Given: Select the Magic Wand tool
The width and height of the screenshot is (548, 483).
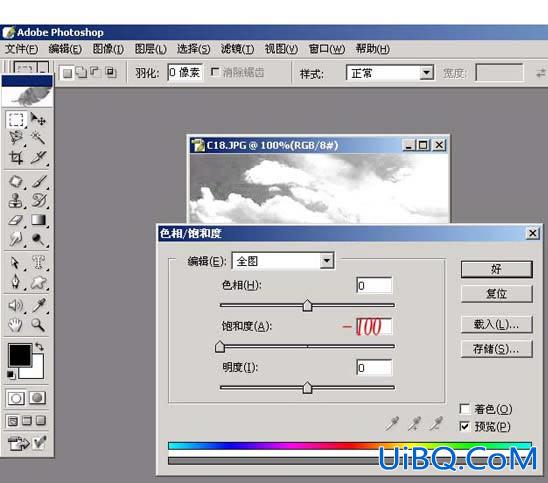Looking at the screenshot, I should pyautogui.click(x=38, y=137).
